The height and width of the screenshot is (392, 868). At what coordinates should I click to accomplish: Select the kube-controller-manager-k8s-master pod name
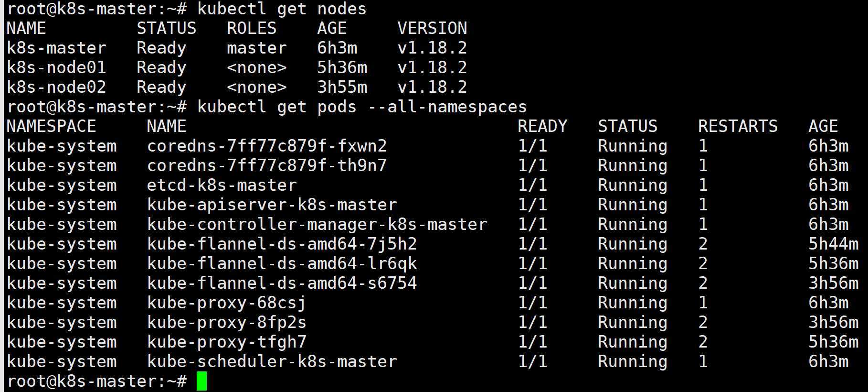[x=317, y=224]
